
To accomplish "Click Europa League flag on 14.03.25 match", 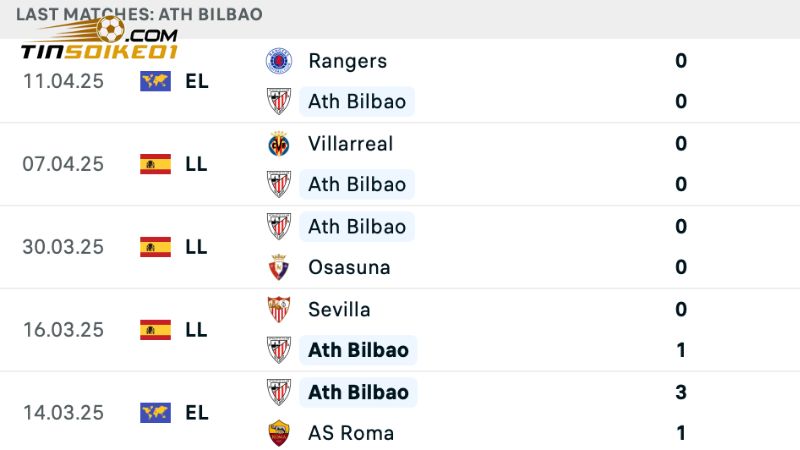I will click(x=155, y=412).
